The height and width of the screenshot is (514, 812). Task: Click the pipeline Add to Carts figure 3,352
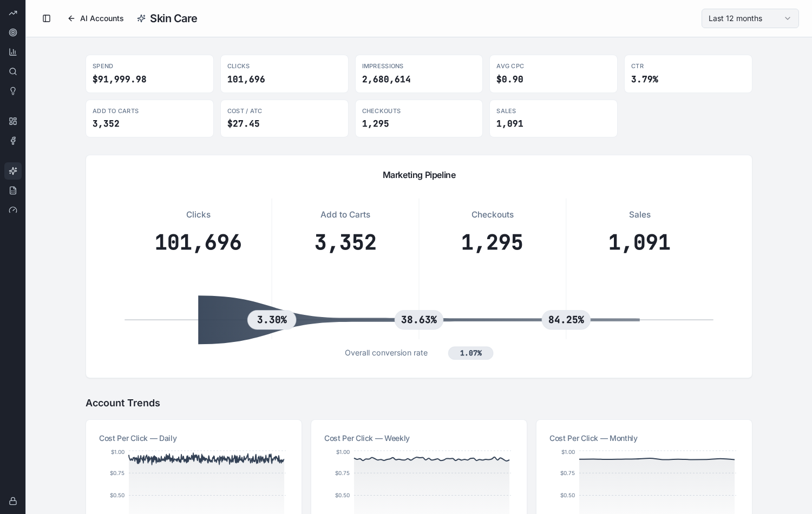[x=345, y=242]
